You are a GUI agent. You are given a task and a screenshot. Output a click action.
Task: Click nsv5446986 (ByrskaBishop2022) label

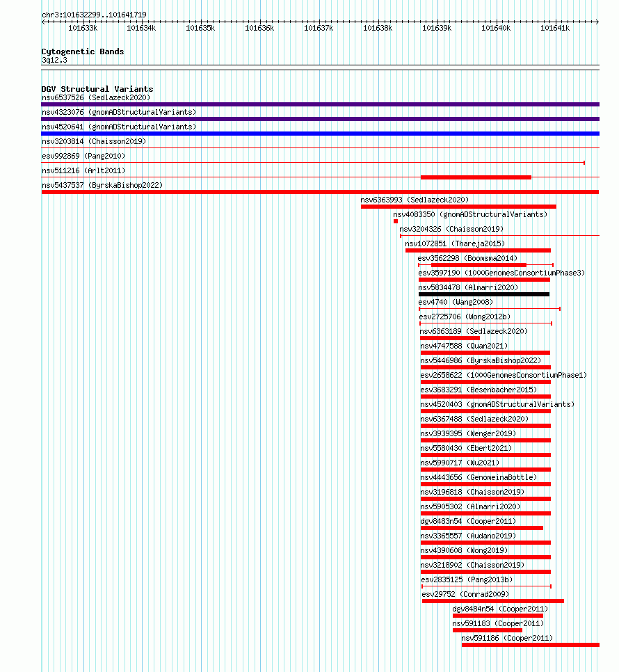pos(481,360)
